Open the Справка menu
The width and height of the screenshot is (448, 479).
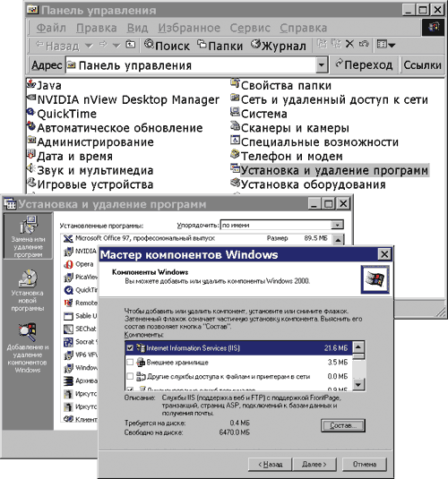[304, 28]
